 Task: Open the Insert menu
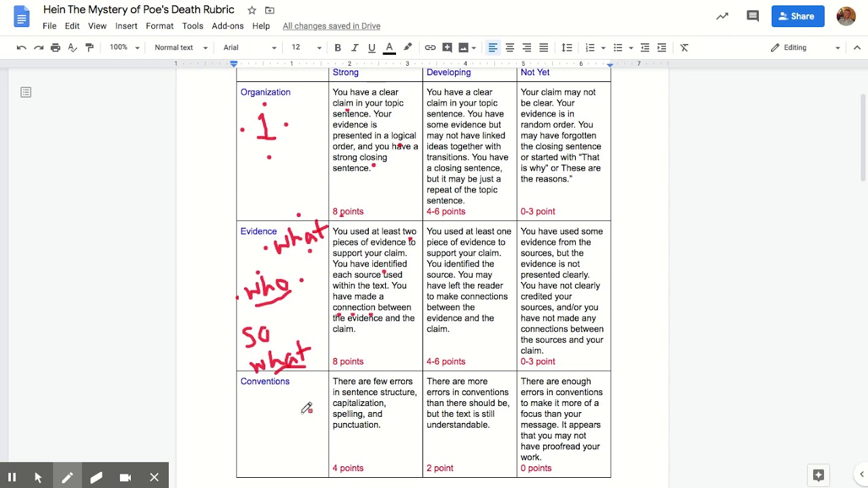tap(126, 26)
